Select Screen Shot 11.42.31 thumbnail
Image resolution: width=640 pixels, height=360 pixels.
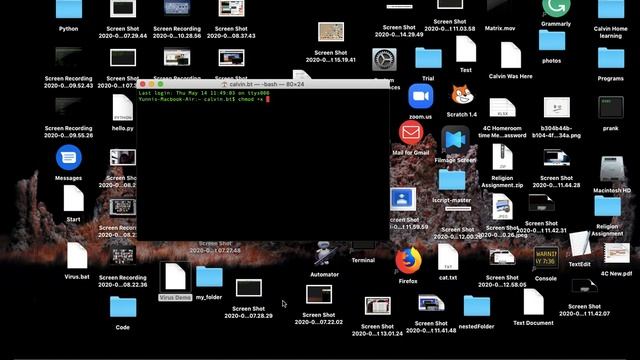(541, 203)
